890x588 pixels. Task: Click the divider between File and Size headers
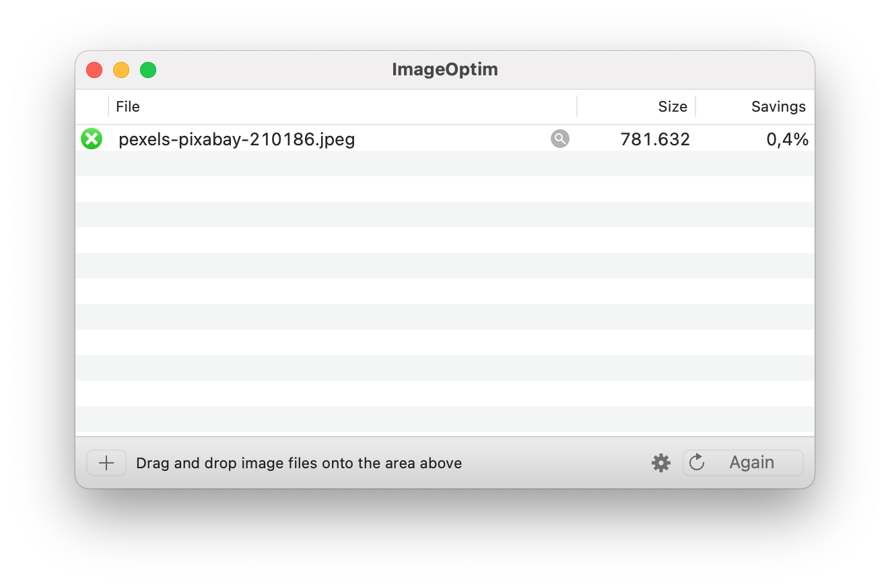point(577,106)
